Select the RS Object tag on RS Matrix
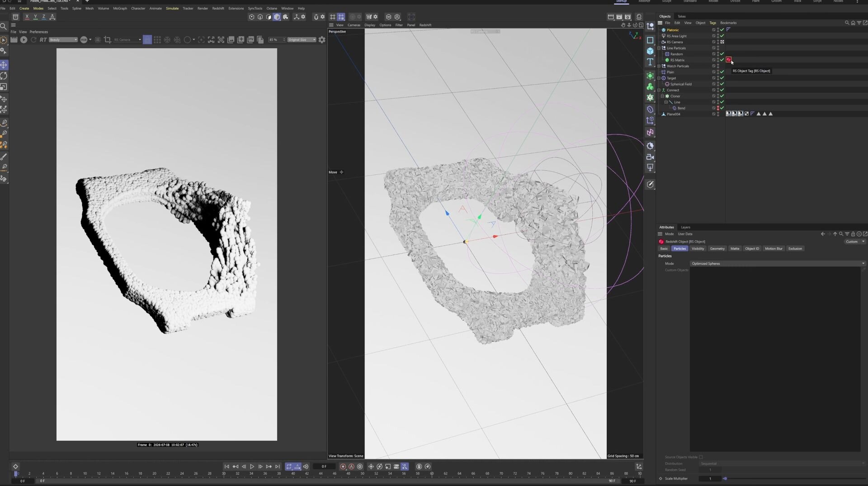The width and height of the screenshot is (868, 486). pyautogui.click(x=728, y=60)
